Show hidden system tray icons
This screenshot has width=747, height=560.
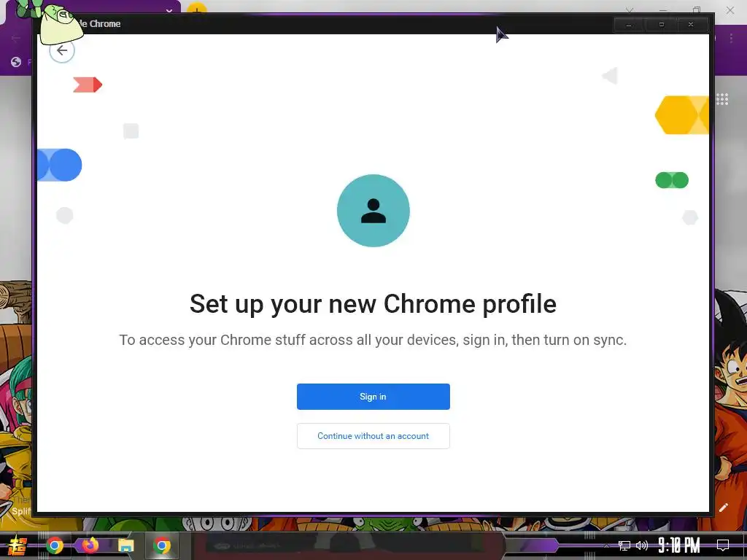pyautogui.click(x=606, y=545)
